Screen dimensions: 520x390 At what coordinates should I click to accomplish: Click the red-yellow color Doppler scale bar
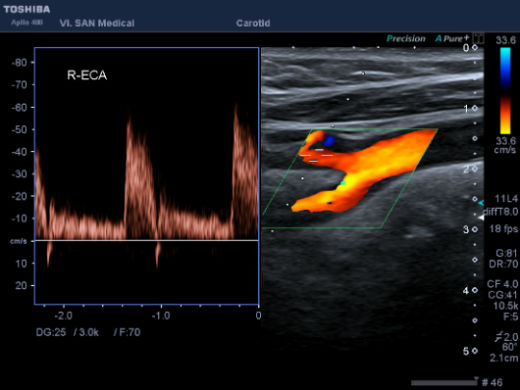[x=505, y=115]
